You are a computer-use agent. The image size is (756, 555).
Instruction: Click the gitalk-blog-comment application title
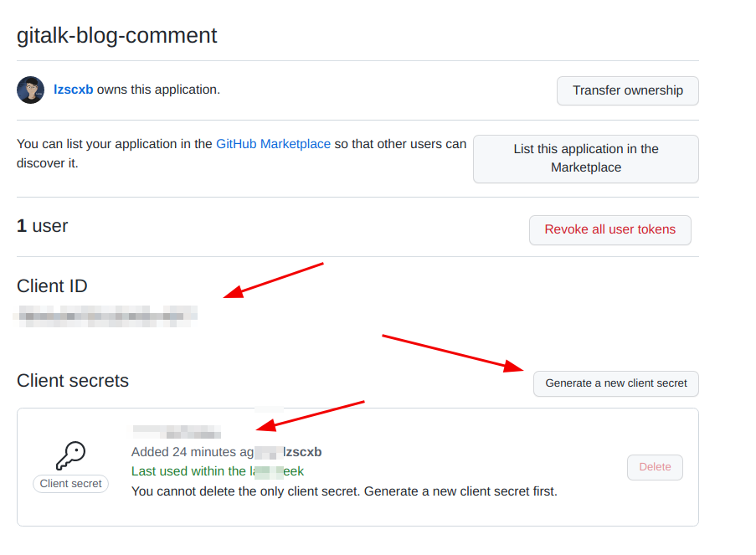(x=117, y=36)
